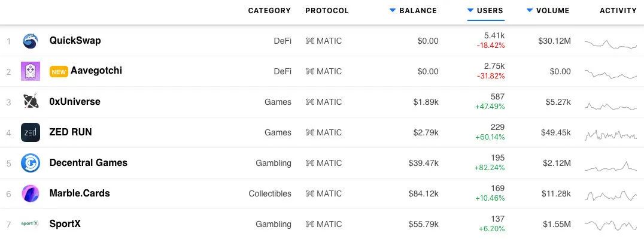View the ZED RUN activity sparkline
This screenshot has width=644, height=239.
pyautogui.click(x=610, y=135)
